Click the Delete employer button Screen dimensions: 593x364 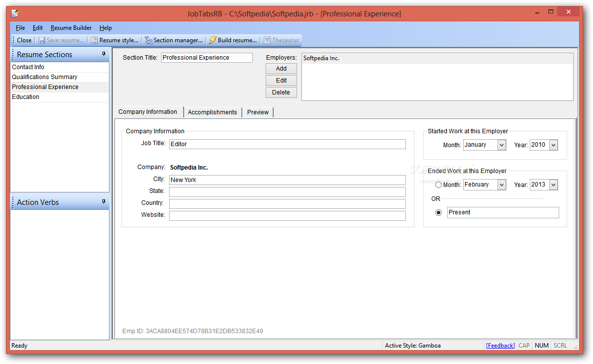[x=281, y=92]
